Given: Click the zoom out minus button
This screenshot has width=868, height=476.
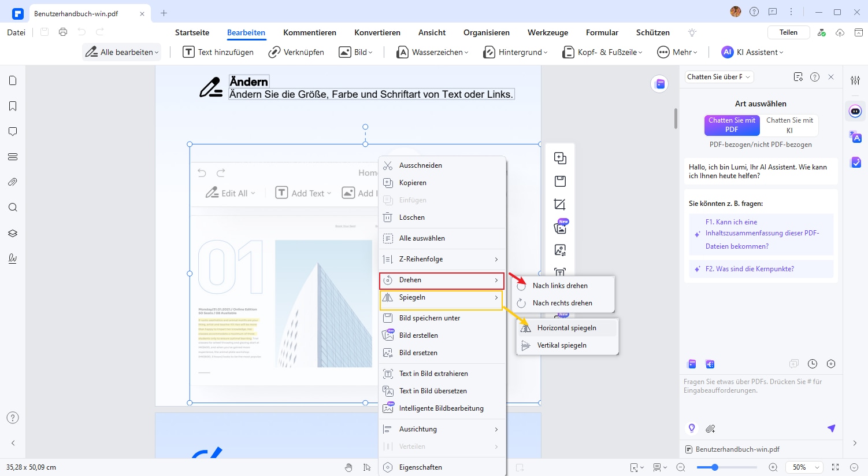Looking at the screenshot, I should click(x=681, y=467).
